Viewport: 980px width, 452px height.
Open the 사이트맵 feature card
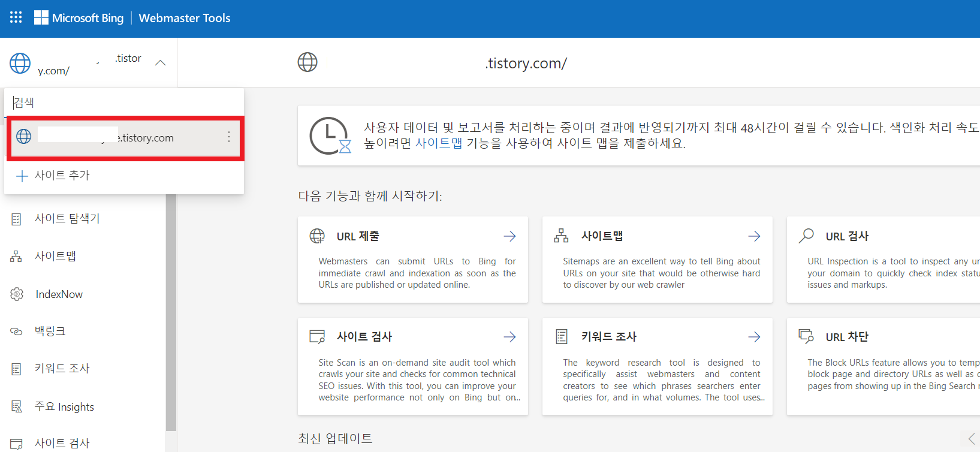point(658,260)
